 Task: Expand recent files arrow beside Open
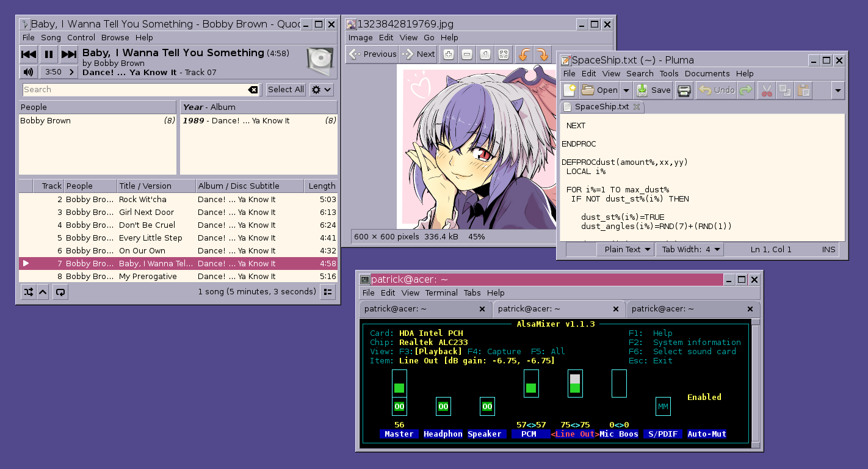click(626, 90)
